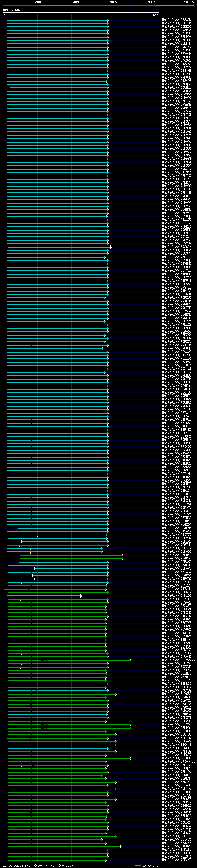
Task: Select the green alignment bar for UniRef100_A5AP54
Action: click(x=72, y=558)
